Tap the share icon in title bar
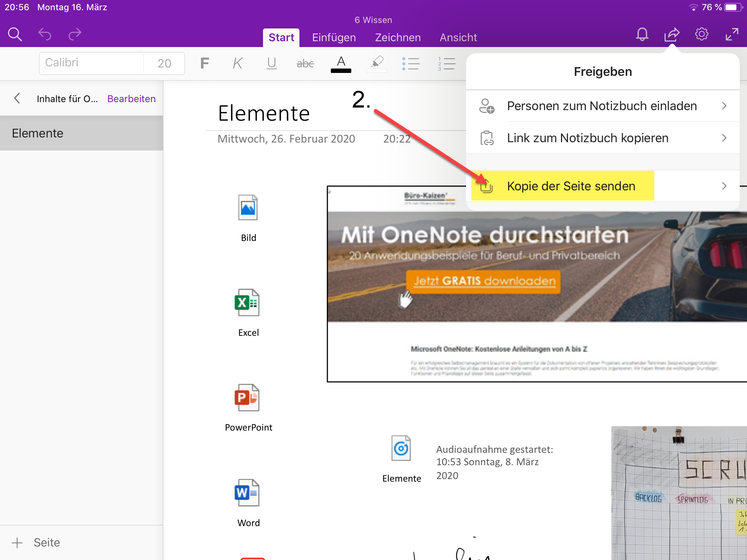Image resolution: width=747 pixels, height=560 pixels. coord(671,35)
